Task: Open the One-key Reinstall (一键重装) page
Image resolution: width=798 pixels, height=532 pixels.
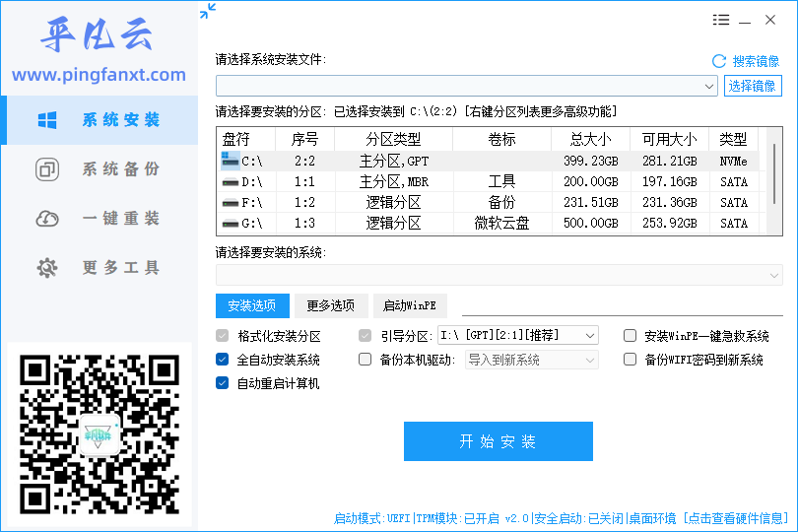Action: [100, 219]
